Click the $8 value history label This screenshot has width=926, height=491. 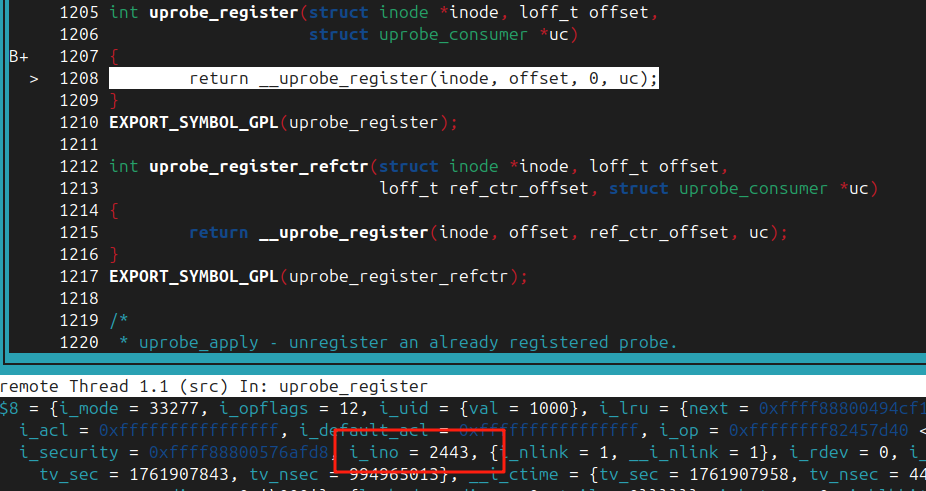tap(9, 408)
